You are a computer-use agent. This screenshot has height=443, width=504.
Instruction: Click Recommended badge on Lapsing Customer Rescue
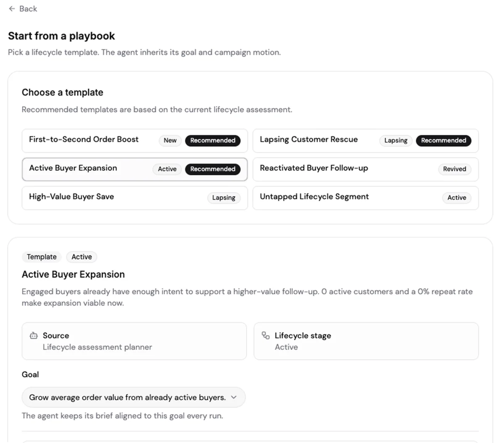click(x=444, y=140)
